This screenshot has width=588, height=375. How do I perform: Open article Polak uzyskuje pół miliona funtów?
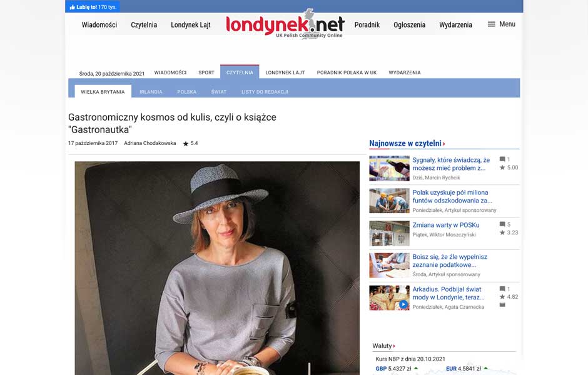452,197
